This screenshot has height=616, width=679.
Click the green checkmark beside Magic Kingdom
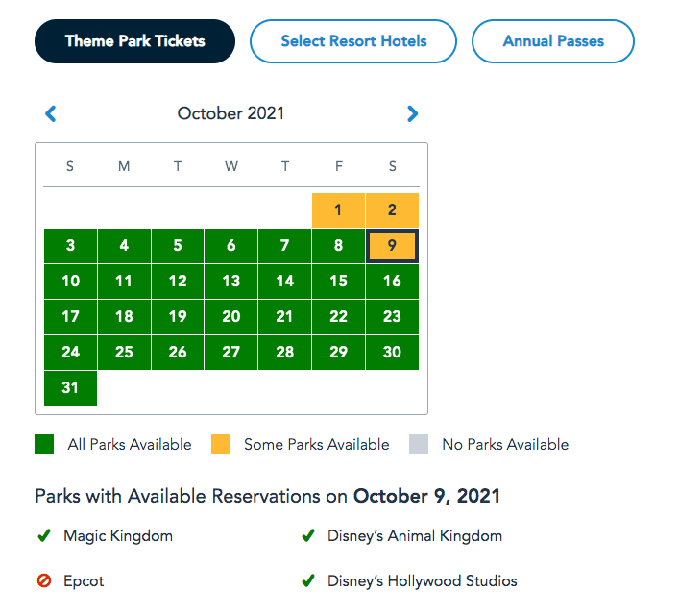click(43, 535)
